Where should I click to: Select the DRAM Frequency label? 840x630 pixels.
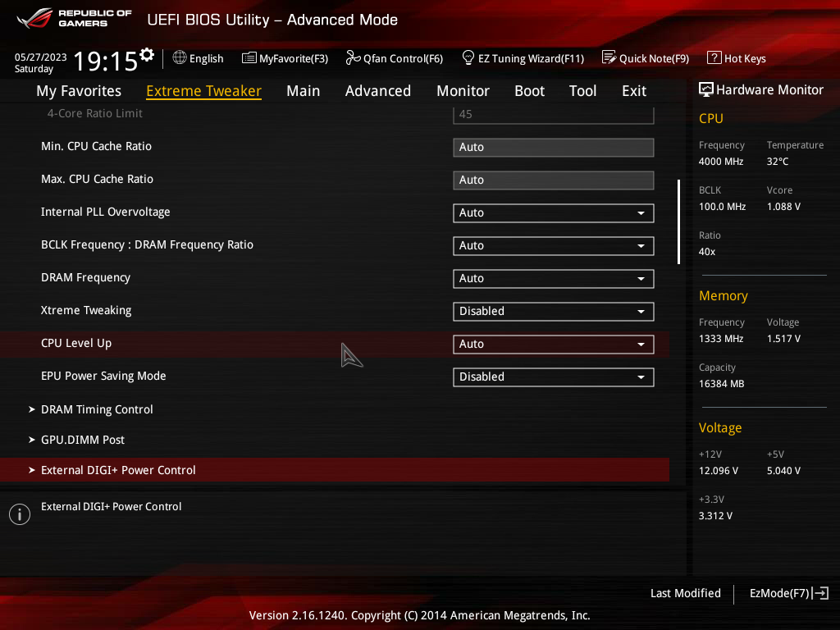pyautogui.click(x=85, y=277)
